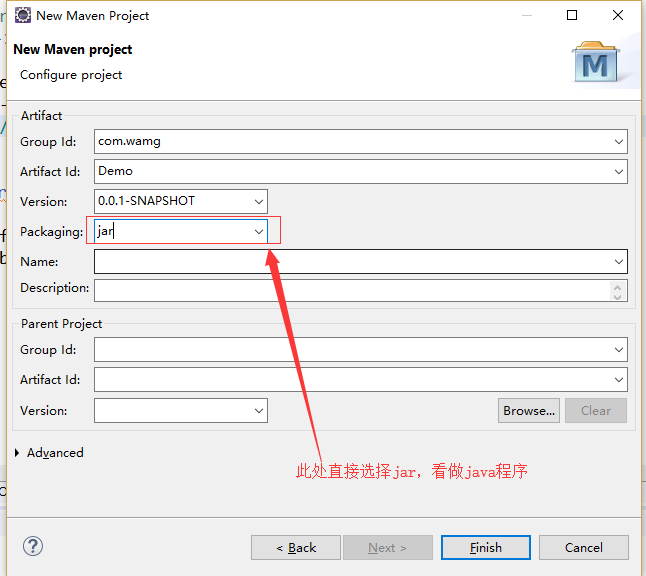Expand the Advanced section
The image size is (646, 576).
click(x=17, y=453)
